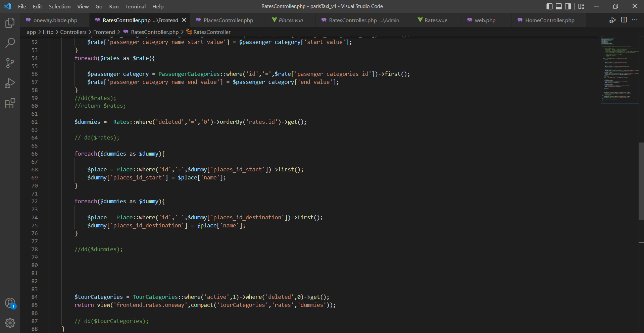This screenshot has width=644, height=333.
Task: Click the Run or Debug PHP file icon
Action: tap(612, 20)
